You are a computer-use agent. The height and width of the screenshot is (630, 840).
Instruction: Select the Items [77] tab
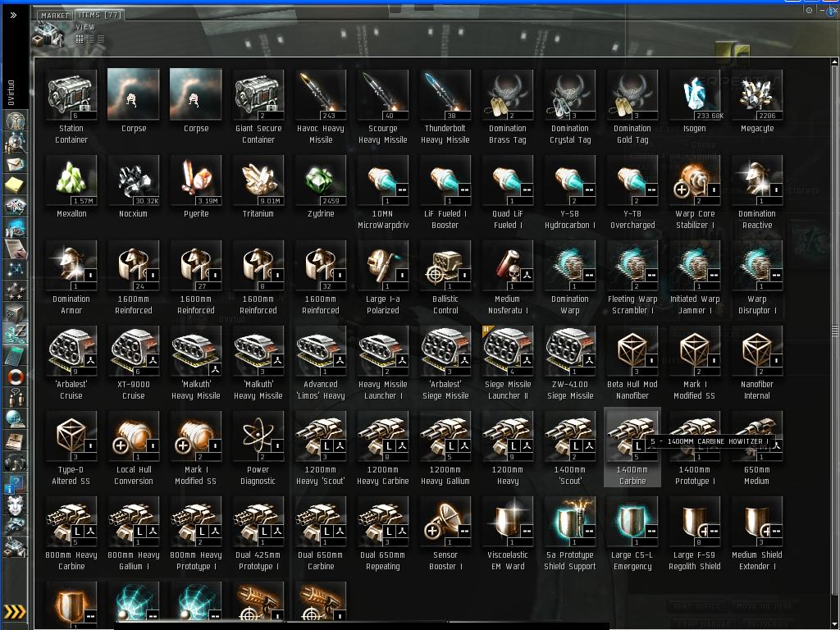pos(99,15)
